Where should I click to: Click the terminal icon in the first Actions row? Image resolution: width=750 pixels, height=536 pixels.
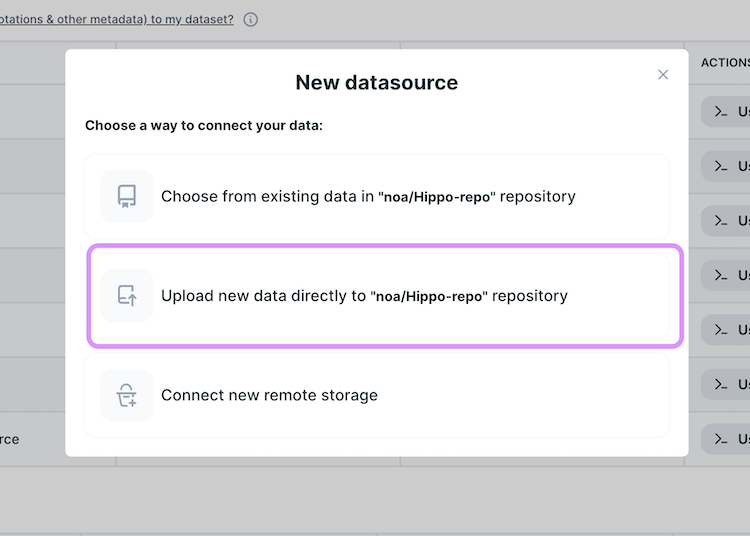(x=720, y=112)
